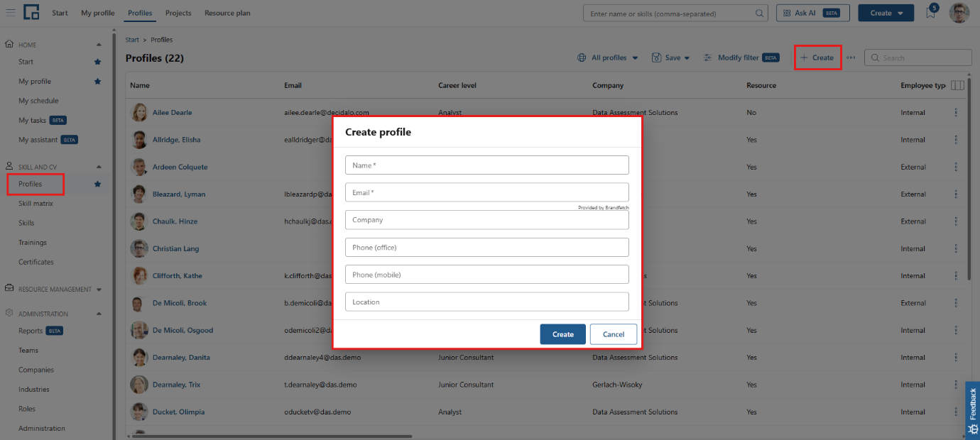This screenshot has width=980, height=440.
Task: Click the Feedback side tab
Action: click(x=972, y=411)
